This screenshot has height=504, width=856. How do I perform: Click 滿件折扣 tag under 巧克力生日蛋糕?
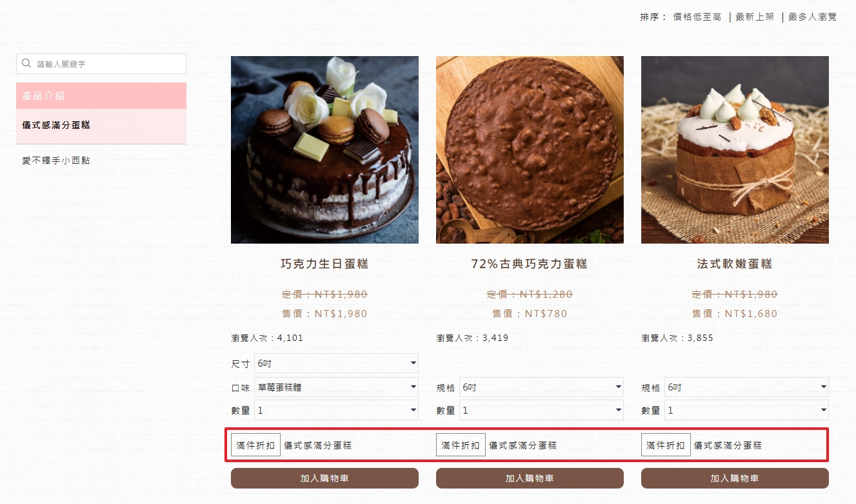256,445
